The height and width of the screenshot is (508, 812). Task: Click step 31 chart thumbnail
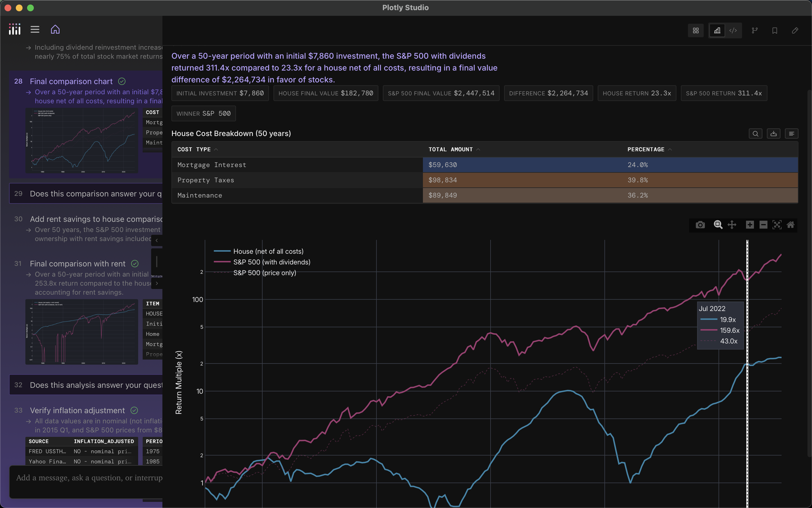[82, 332]
